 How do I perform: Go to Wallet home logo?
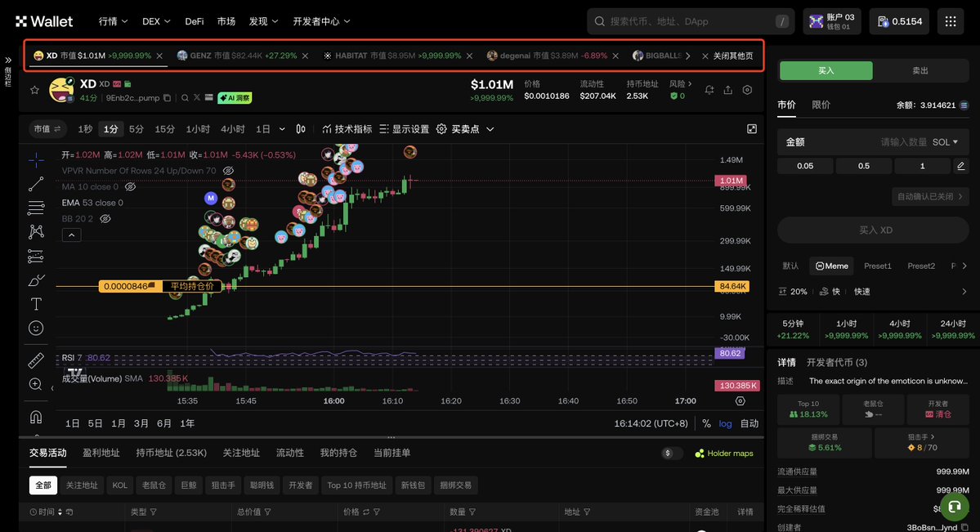(44, 21)
